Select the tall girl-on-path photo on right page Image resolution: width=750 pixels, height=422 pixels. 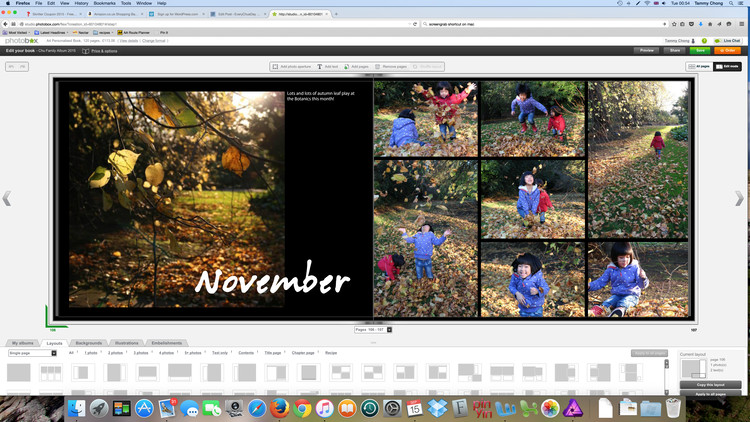point(638,159)
